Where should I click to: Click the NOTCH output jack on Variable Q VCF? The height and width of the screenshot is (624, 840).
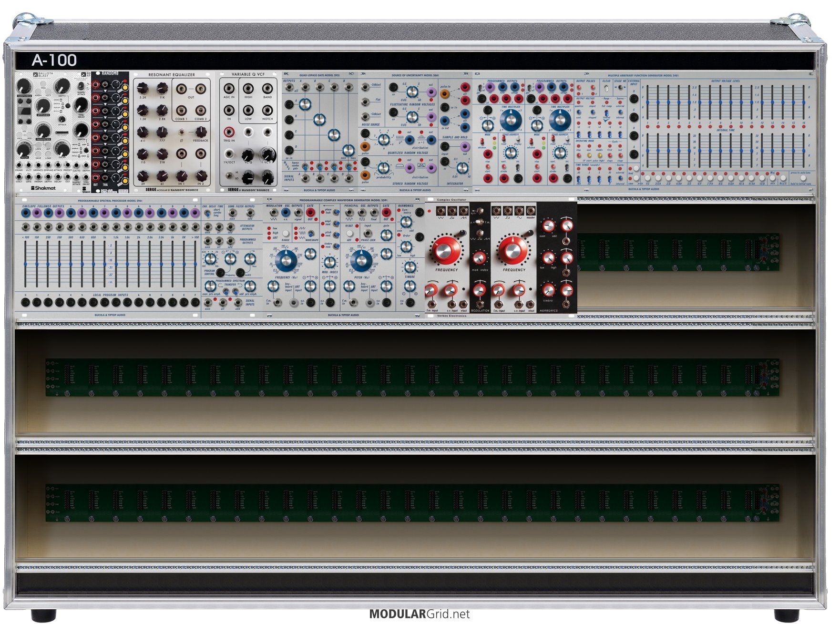[267, 111]
